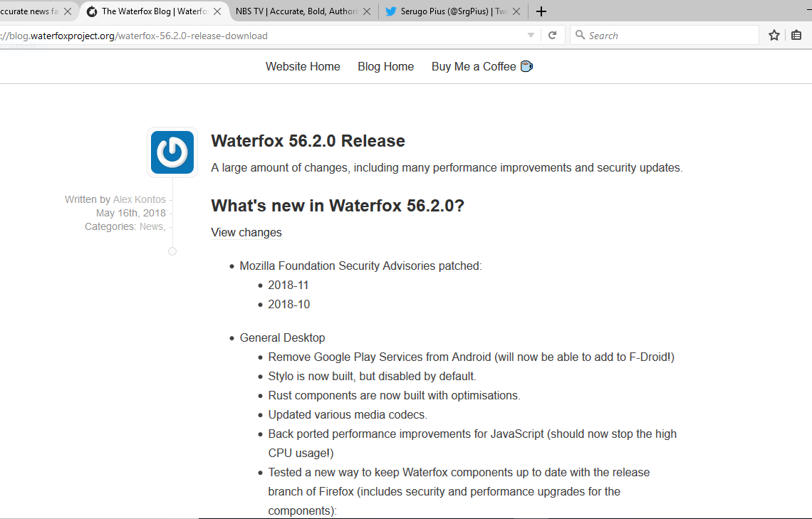Click the reload page icon
This screenshot has width=812, height=519.
(x=552, y=36)
